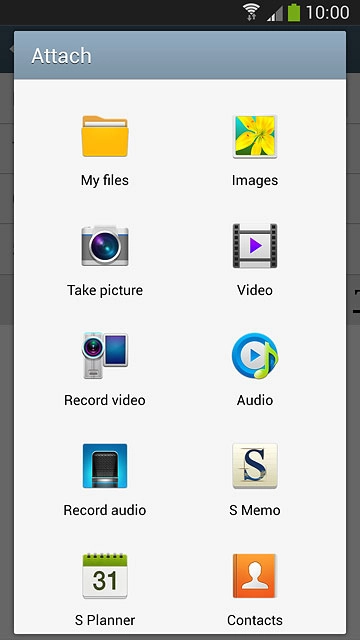This screenshot has height=640, width=360.
Task: Select the orange Contacts icon
Action: (255, 576)
